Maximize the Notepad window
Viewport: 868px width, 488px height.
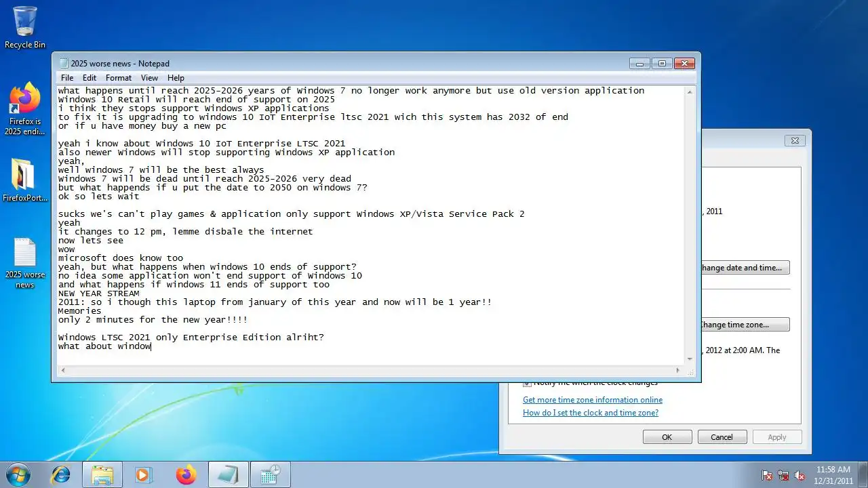click(661, 63)
